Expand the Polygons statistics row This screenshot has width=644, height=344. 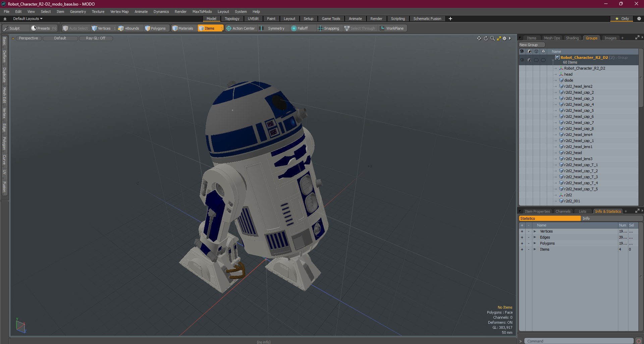(535, 244)
